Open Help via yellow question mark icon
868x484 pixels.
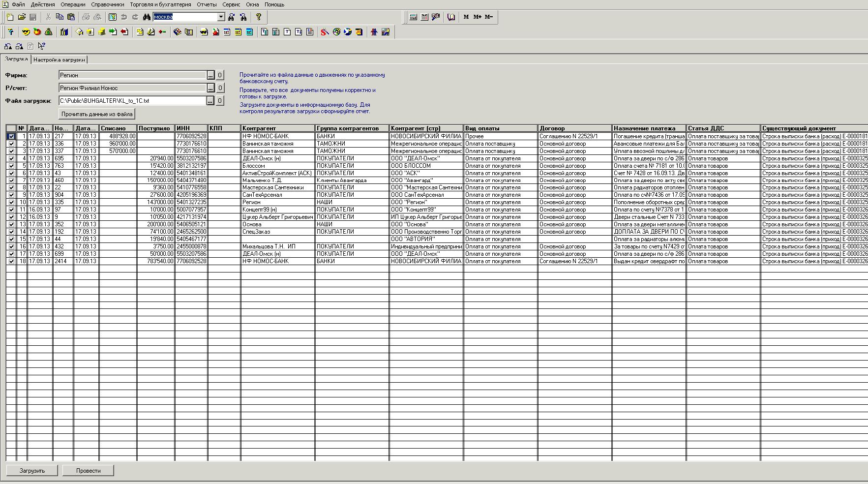[259, 17]
